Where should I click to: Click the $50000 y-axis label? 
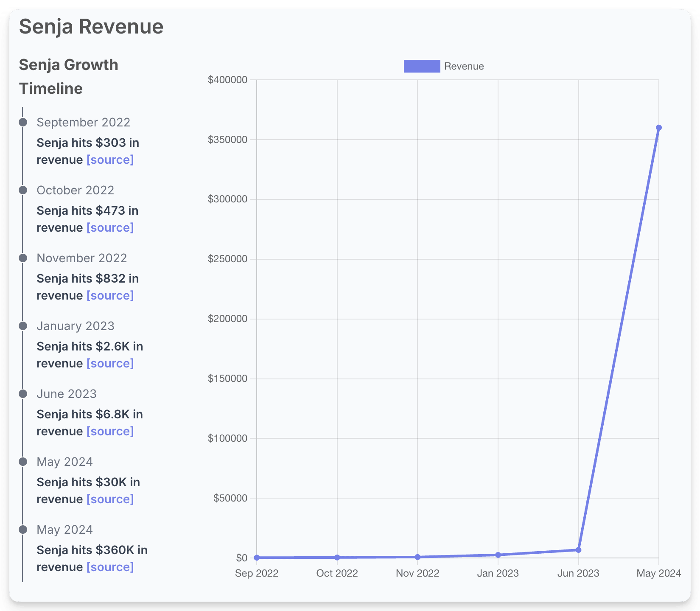tap(230, 498)
